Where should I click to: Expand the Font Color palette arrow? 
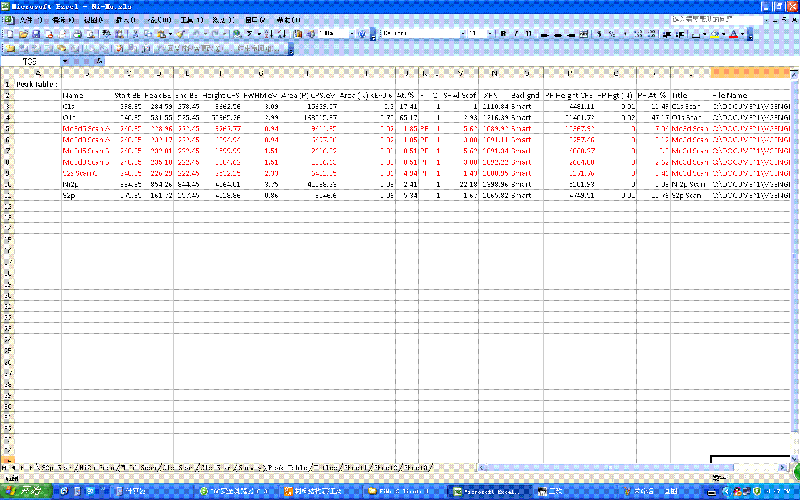point(742,34)
